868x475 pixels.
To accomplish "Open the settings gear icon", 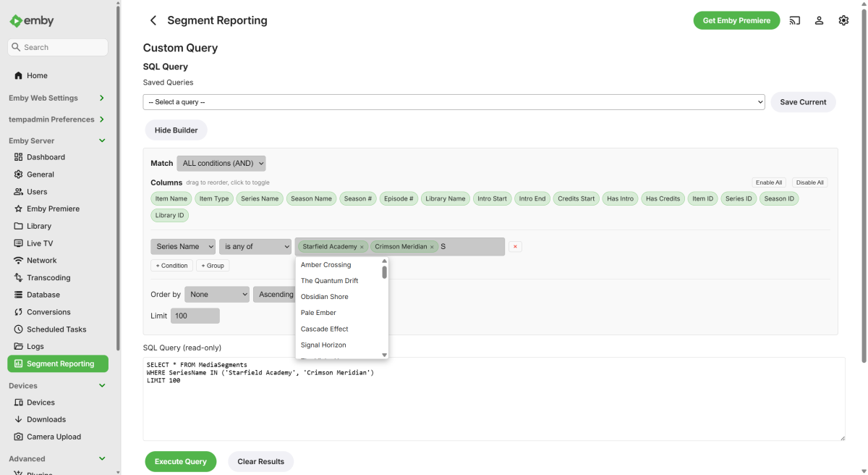I will pyautogui.click(x=843, y=20).
